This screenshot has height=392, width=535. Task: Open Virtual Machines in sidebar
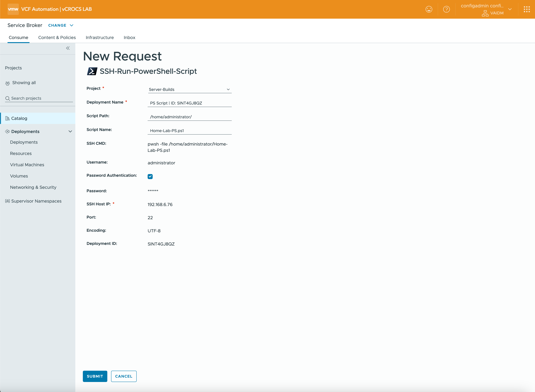27,165
